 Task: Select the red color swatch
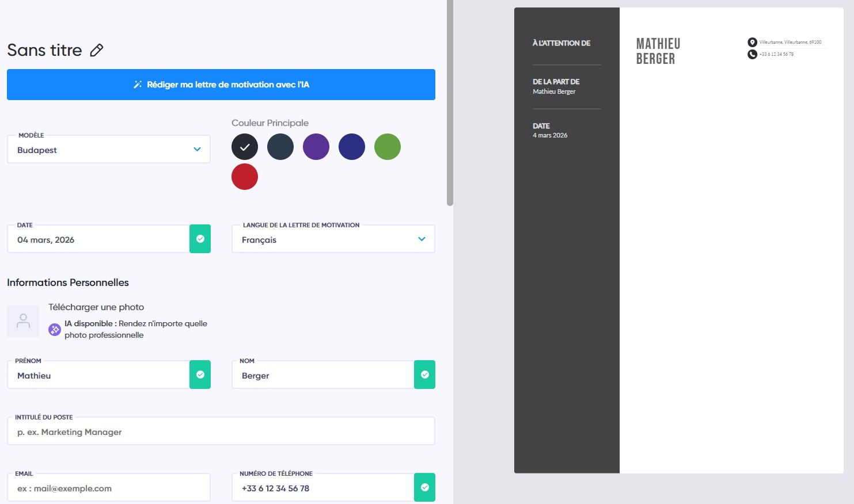point(244,177)
